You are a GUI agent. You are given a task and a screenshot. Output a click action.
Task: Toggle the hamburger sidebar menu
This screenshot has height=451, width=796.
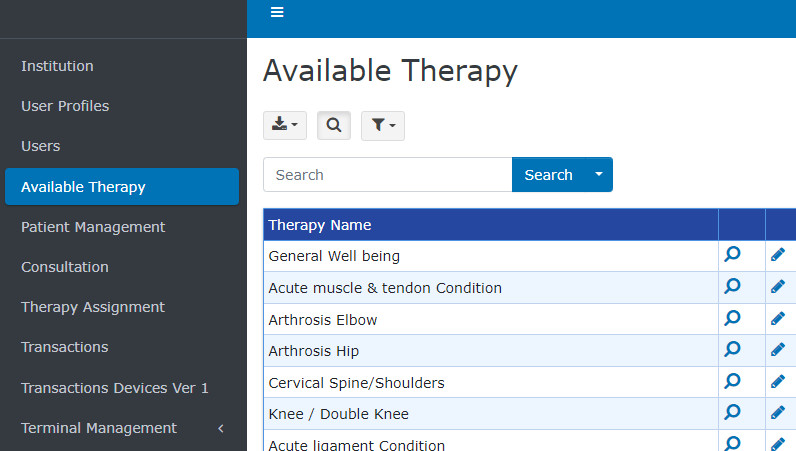(277, 12)
